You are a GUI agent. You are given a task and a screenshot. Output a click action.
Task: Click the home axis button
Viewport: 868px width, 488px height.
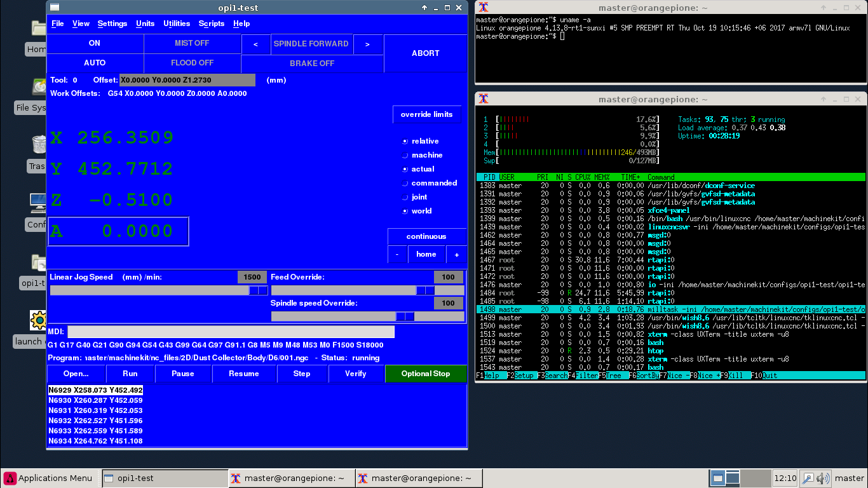point(426,254)
